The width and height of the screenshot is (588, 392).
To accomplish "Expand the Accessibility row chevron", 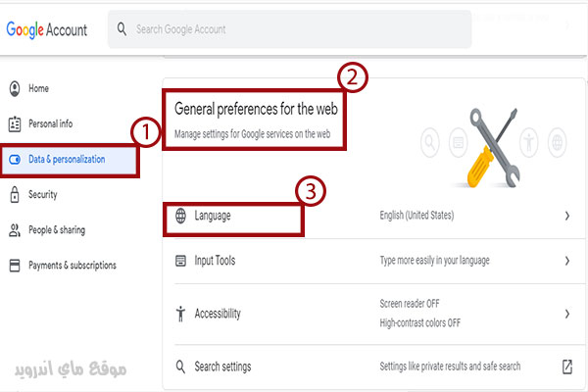I will click(567, 314).
